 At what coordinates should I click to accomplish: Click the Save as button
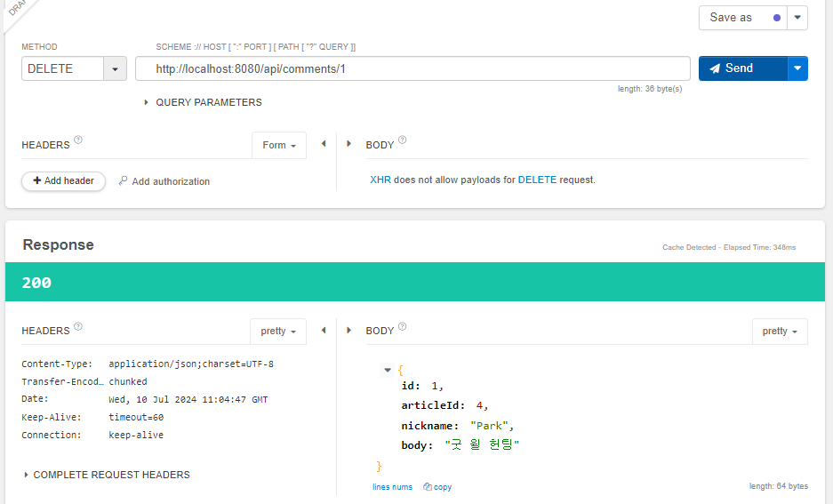[x=742, y=18]
